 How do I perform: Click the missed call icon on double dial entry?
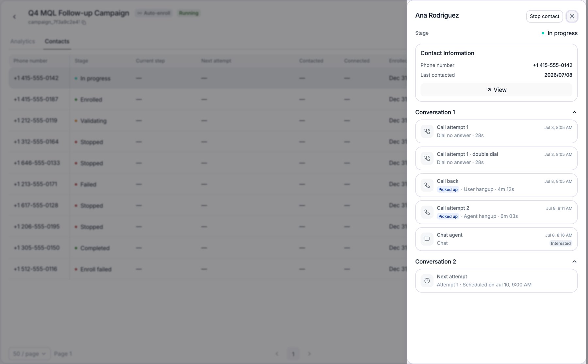click(x=427, y=158)
